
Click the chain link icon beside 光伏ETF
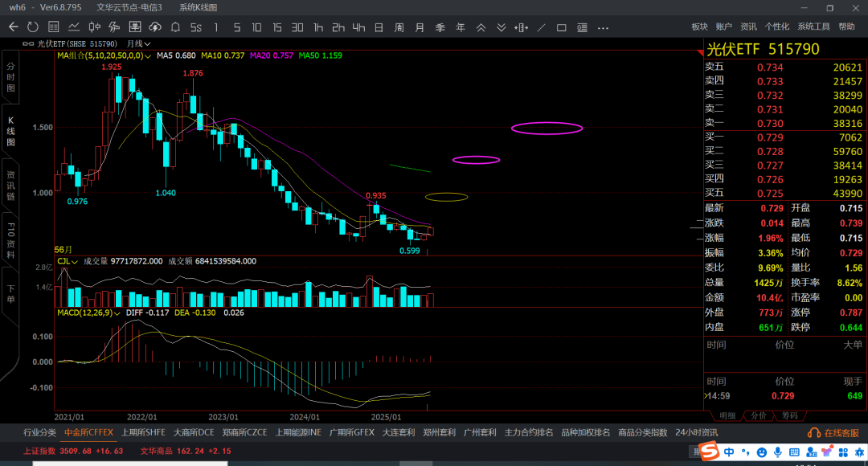coord(28,43)
